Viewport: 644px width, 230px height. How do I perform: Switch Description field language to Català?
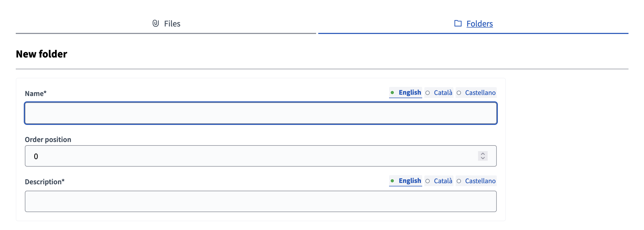pos(443,181)
